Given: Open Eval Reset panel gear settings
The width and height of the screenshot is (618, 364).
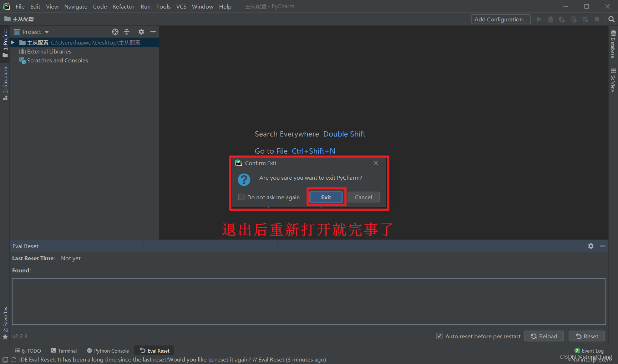Looking at the screenshot, I should (x=591, y=246).
